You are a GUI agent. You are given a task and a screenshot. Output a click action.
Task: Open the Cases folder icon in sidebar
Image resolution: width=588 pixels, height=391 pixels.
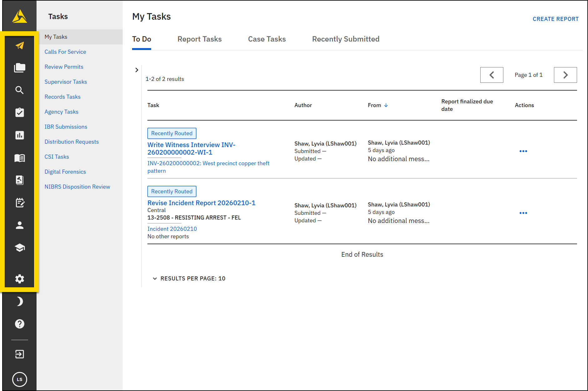tap(19, 67)
